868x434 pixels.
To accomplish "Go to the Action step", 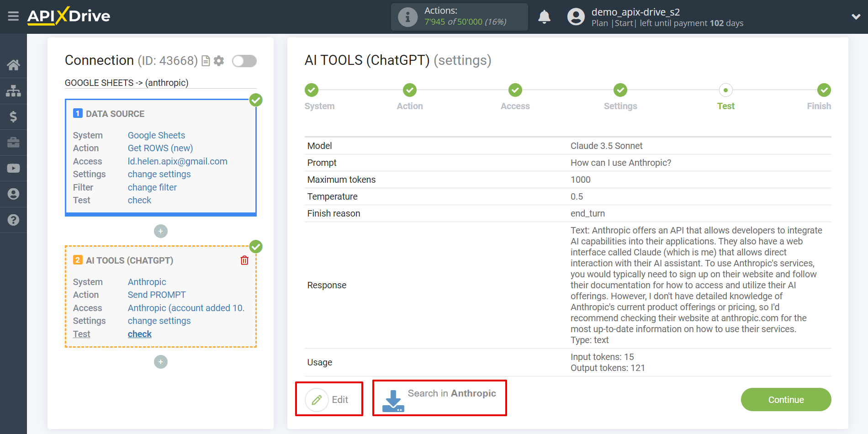I will pyautogui.click(x=410, y=90).
